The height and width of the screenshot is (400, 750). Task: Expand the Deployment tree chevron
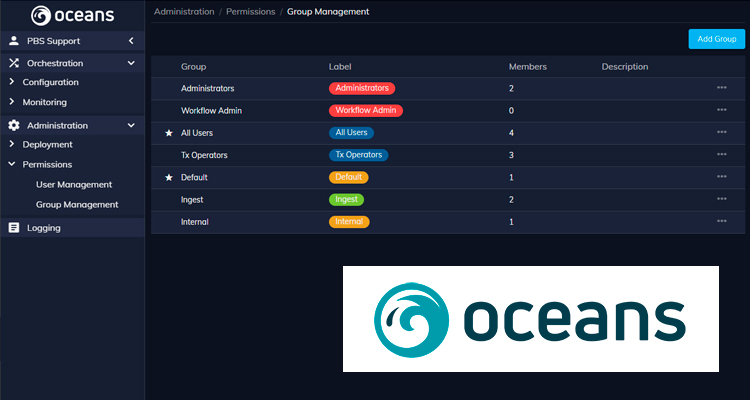12,144
